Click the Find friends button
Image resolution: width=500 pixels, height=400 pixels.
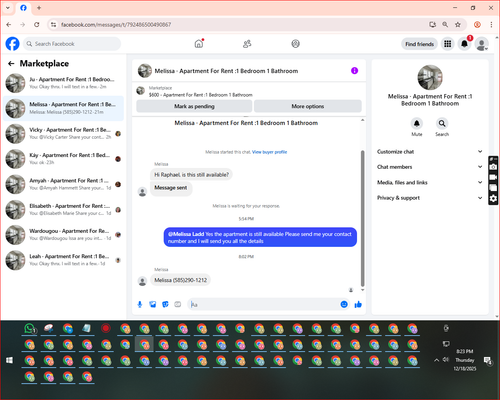419,44
